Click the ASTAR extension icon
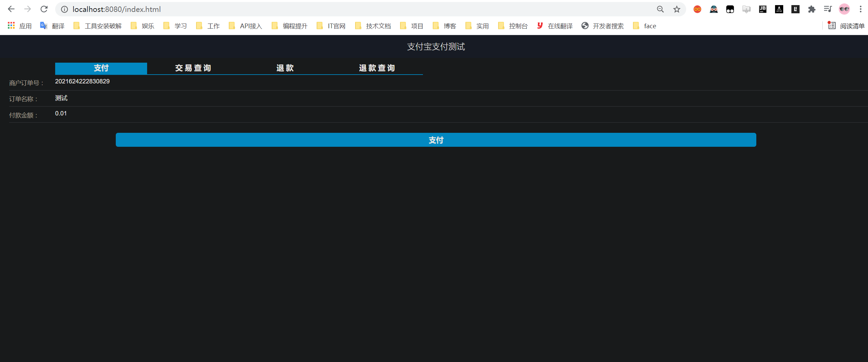 tap(779, 9)
